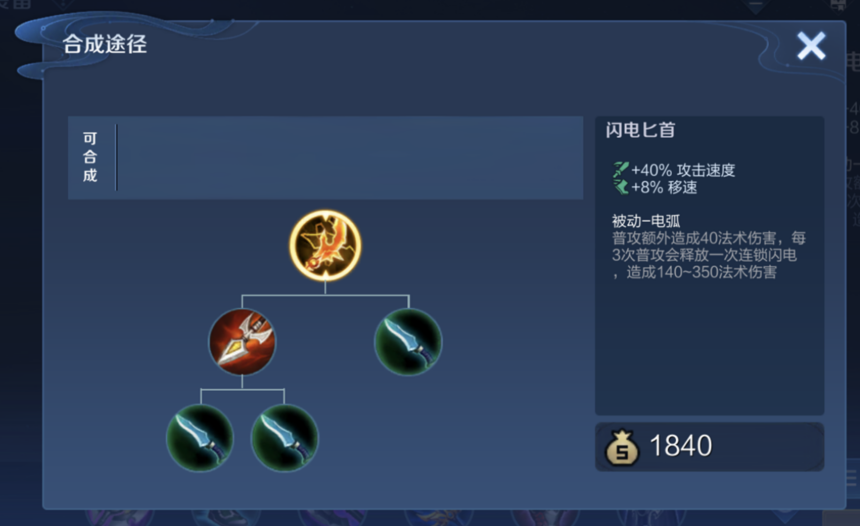Click the empty 可合成 upgrade list area
Image resolution: width=860 pixels, height=526 pixels.
[x=349, y=157]
